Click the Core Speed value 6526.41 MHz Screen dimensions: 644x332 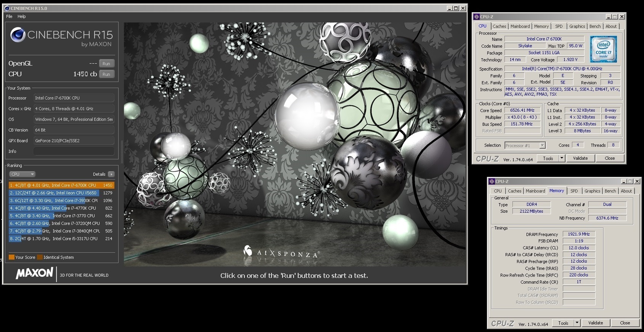522,110
